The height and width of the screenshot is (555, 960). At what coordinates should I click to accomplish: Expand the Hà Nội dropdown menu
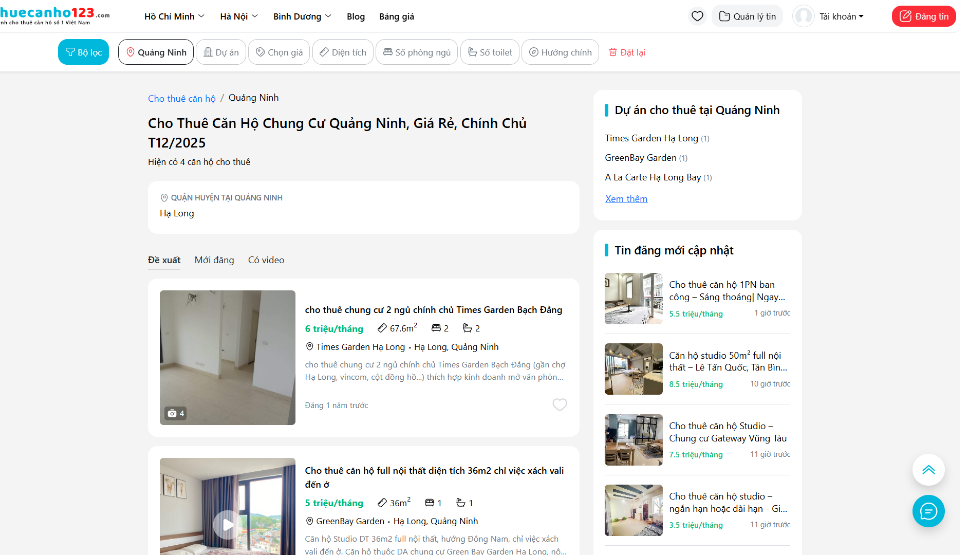coord(238,17)
